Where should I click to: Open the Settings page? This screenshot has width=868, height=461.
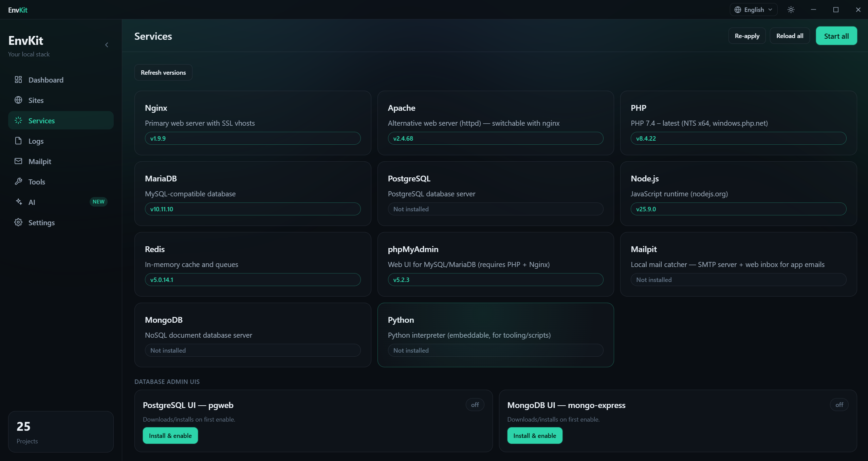click(61, 222)
